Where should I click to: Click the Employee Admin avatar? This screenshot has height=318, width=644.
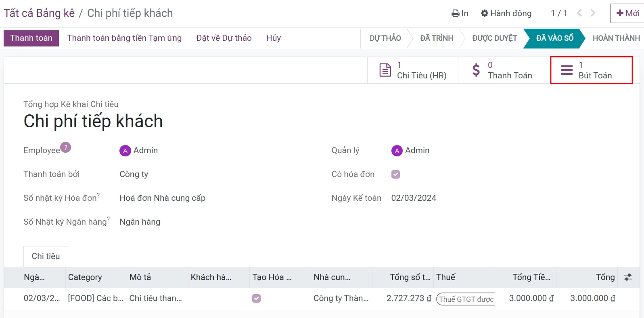pos(125,151)
